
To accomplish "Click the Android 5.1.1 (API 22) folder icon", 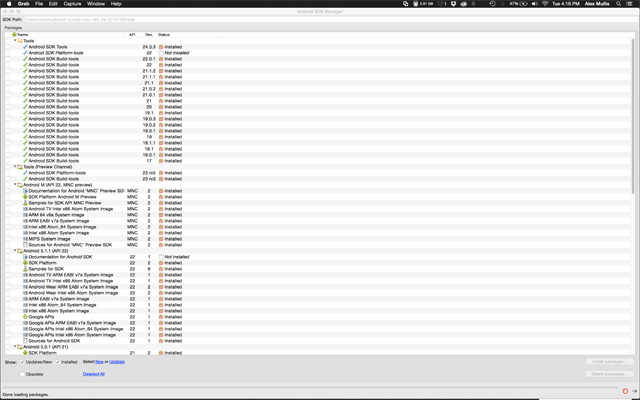I will (x=20, y=251).
